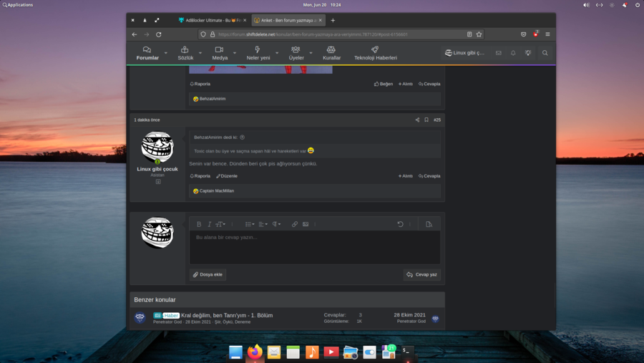Open the AdBlocker extension toolbar icon
The height and width of the screenshot is (363, 644).
(535, 34)
